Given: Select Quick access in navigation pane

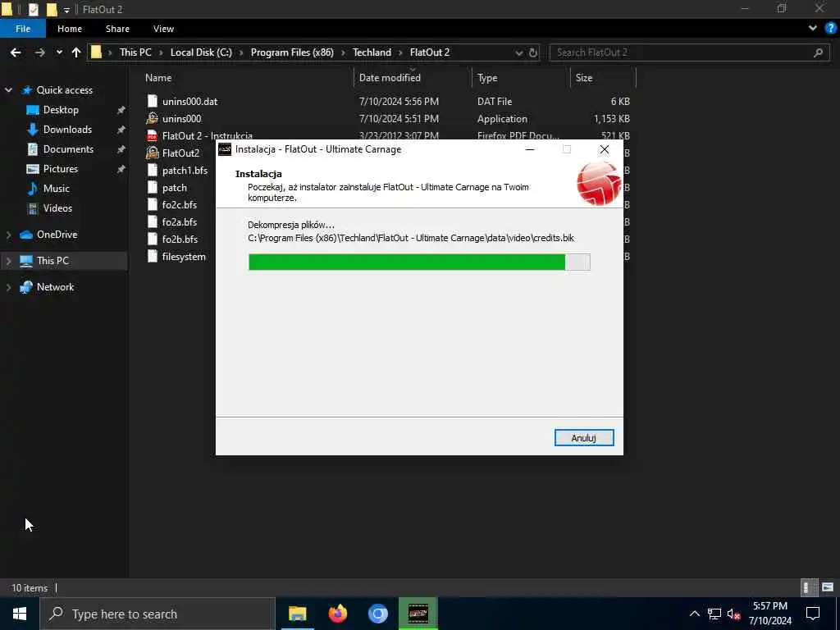Looking at the screenshot, I should 64,90.
